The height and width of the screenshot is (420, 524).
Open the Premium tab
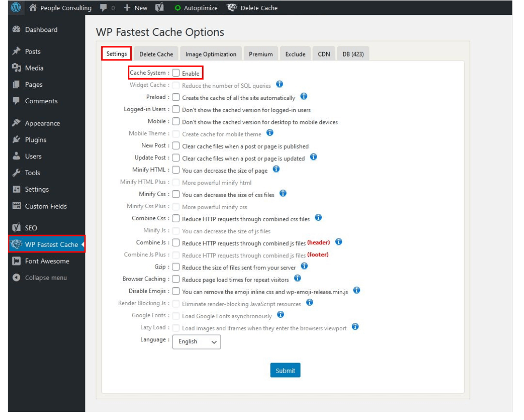[x=261, y=54]
